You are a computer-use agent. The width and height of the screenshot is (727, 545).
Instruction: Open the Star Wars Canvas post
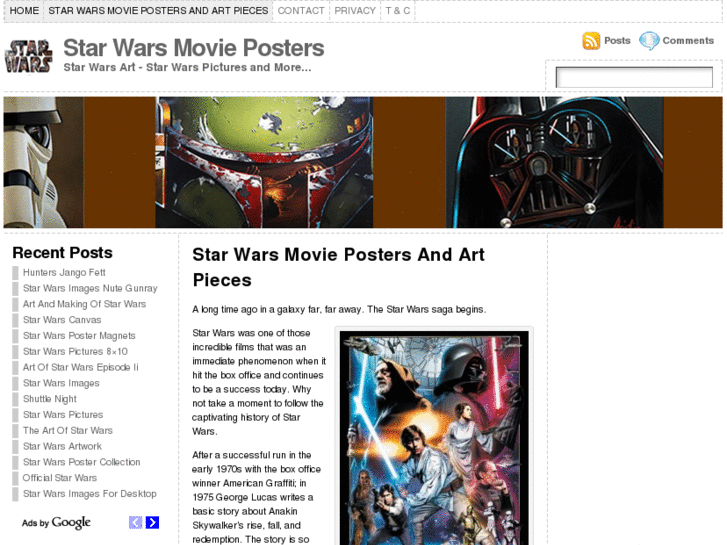tap(62, 320)
